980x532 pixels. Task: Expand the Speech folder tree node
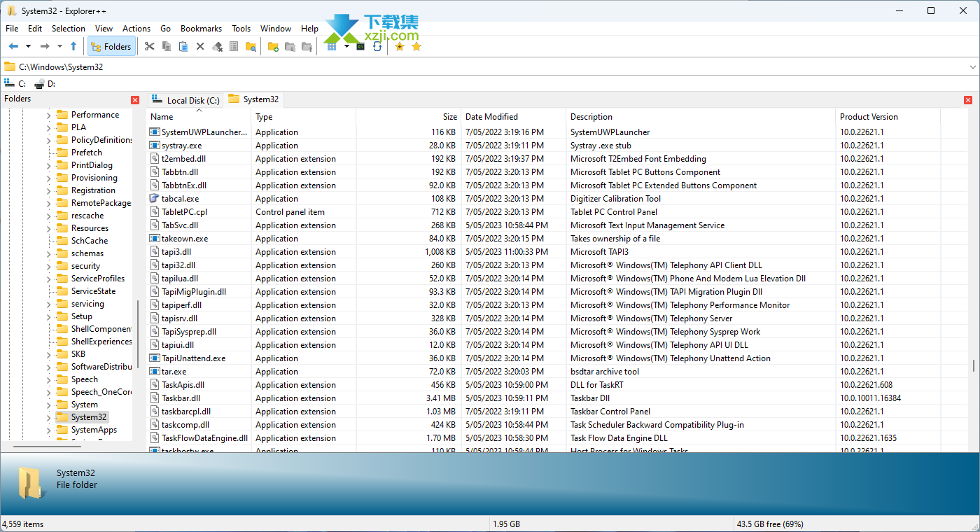(48, 379)
